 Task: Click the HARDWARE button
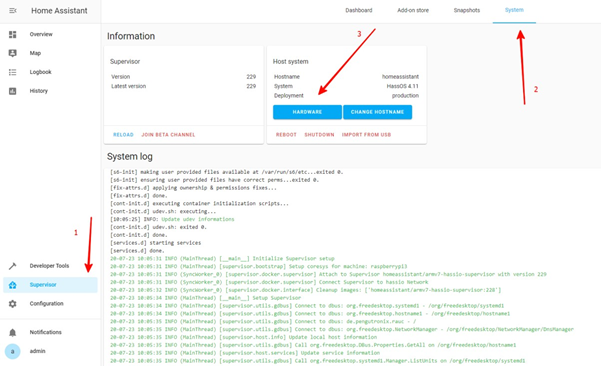click(307, 112)
